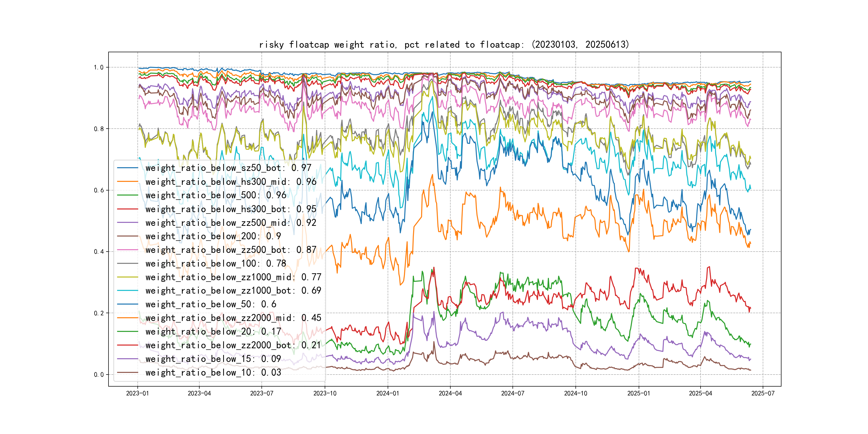Image resolution: width=868 pixels, height=434 pixels.
Task: Click the weight_ratio_below_15 legend label
Action: point(213,359)
